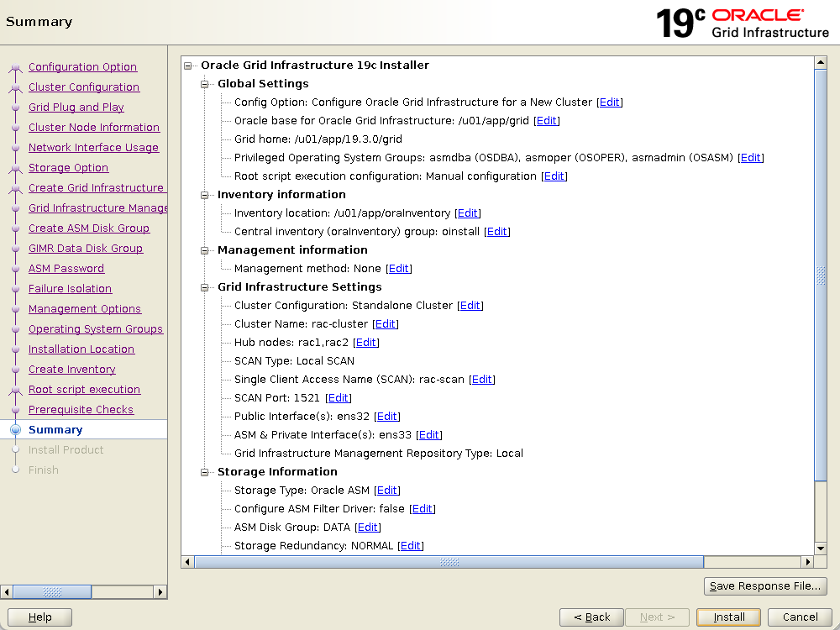Click the step list's horizontal scrollbar thumb
This screenshot has height=630, width=840.
coord(52,592)
